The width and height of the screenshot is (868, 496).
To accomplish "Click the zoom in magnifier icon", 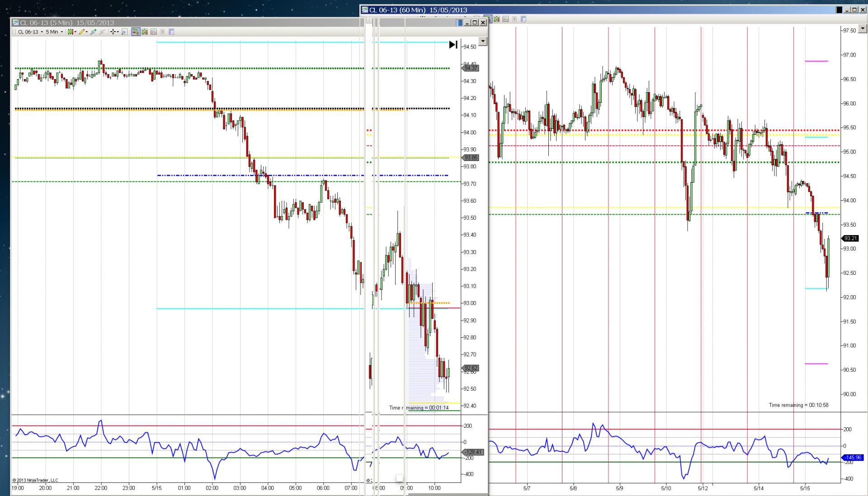I will point(93,32).
